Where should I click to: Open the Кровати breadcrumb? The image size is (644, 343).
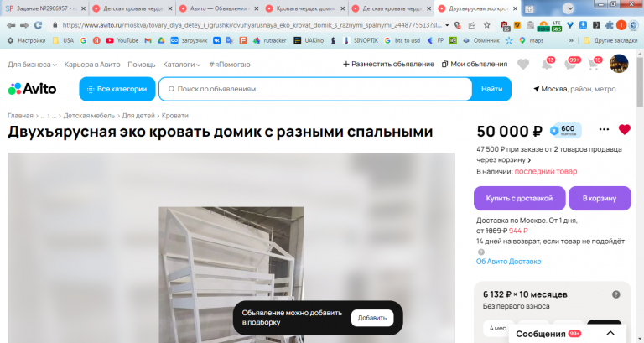[x=174, y=116]
